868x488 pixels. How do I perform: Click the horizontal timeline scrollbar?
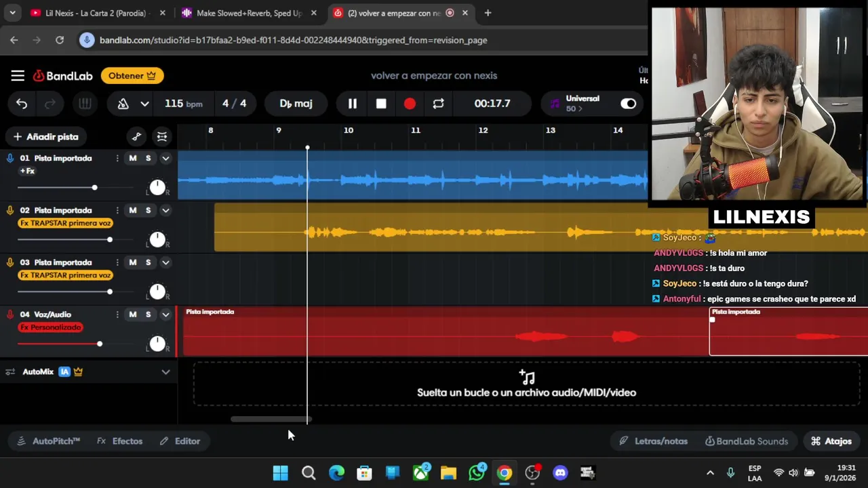coord(271,420)
